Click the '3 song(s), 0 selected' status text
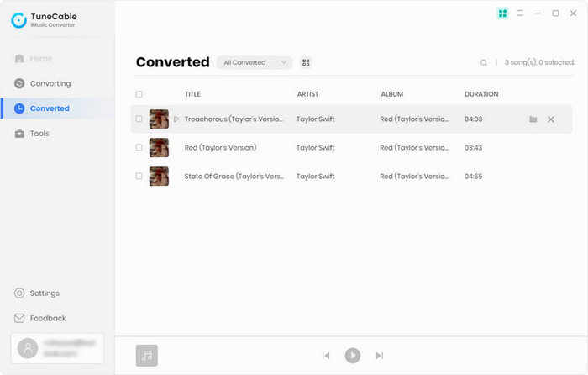Viewport: 588px width, 375px height. tap(539, 62)
